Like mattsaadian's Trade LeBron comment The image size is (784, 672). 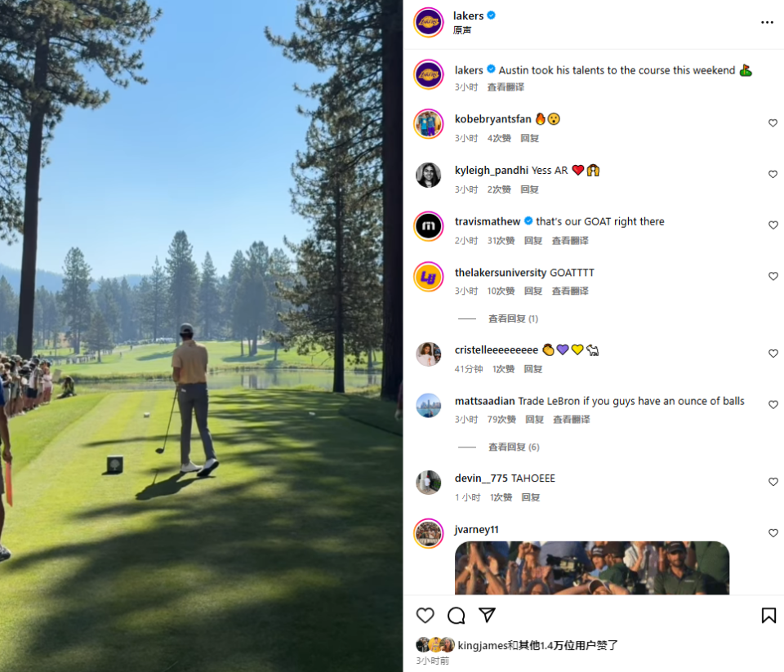tap(773, 404)
